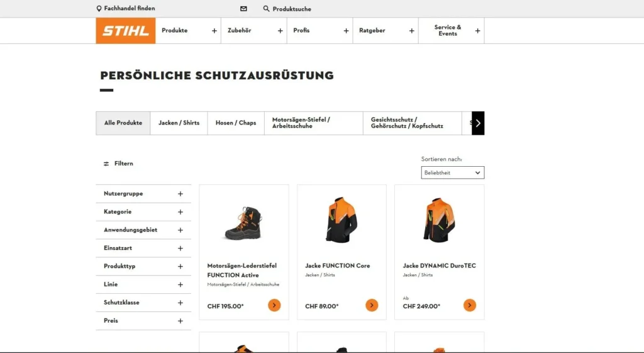This screenshot has width=644, height=353.
Task: Click the Motorsägen-Stiefel / Arbeitsschuhe text under the boot
Action: tap(243, 284)
